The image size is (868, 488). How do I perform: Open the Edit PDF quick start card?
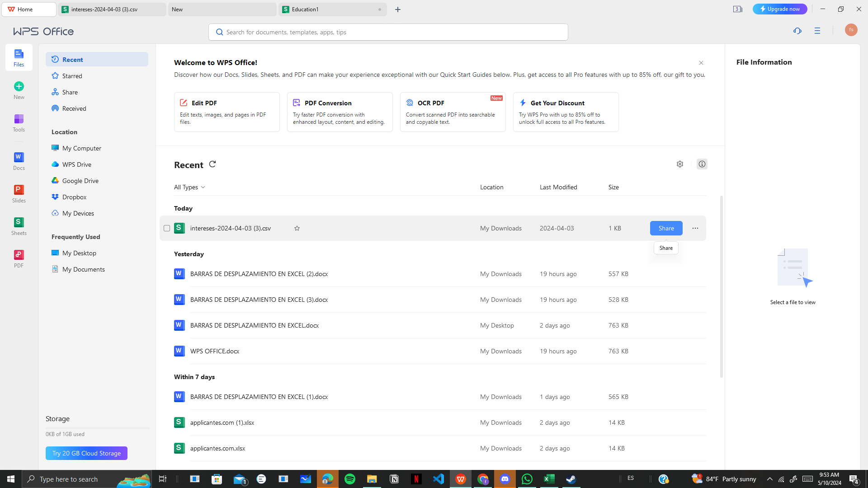tap(226, 112)
